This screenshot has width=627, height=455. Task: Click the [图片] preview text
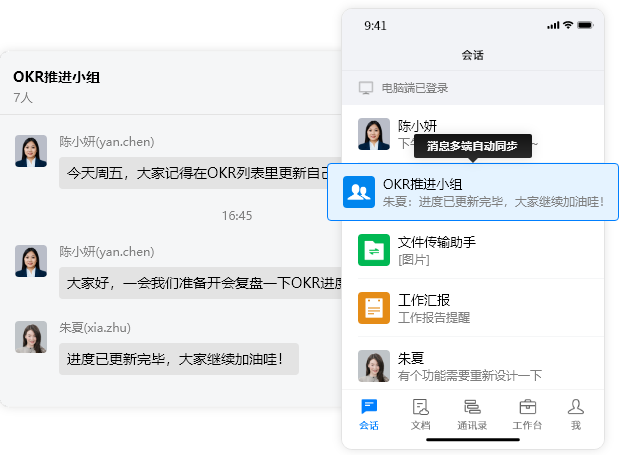pyautogui.click(x=413, y=260)
